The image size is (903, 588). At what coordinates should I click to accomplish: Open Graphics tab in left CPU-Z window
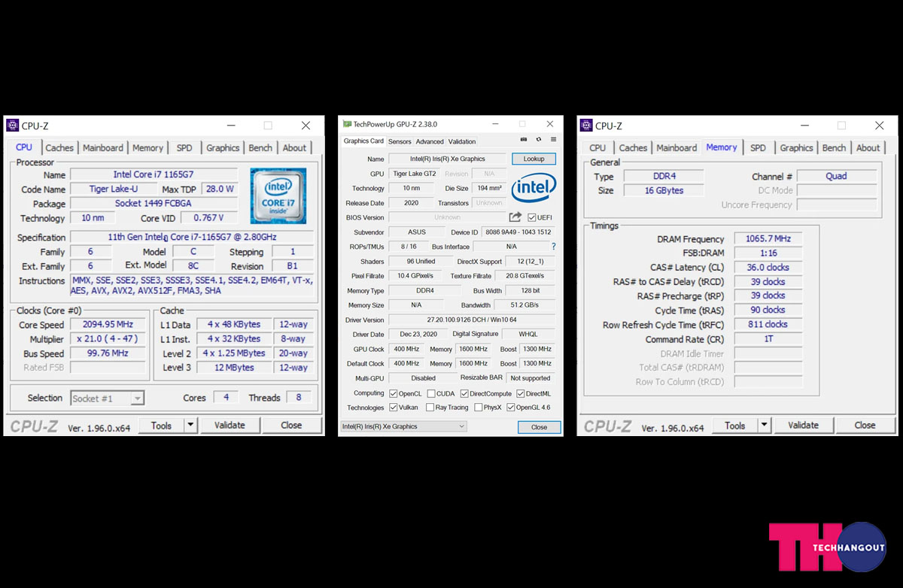pyautogui.click(x=223, y=148)
